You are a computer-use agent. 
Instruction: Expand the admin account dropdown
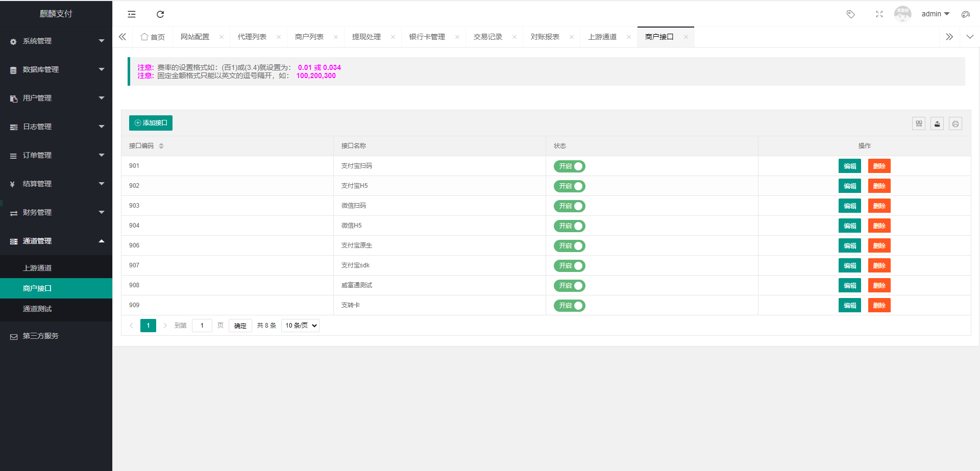click(x=935, y=14)
